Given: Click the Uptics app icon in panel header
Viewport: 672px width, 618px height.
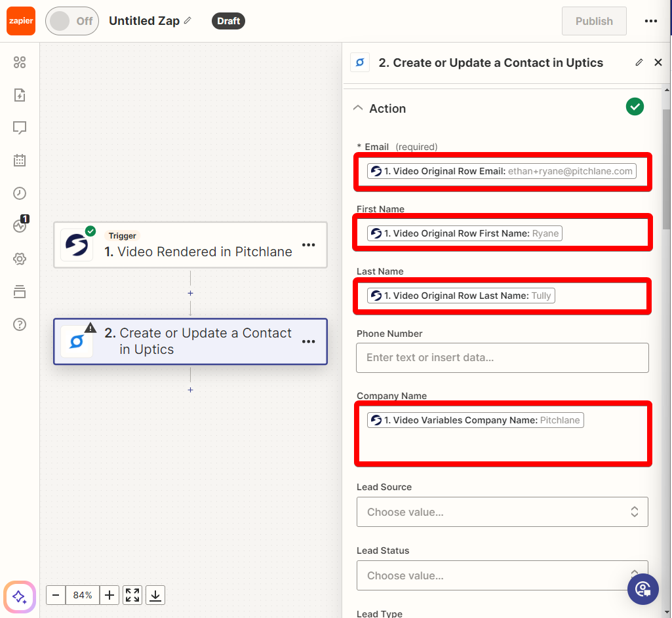Looking at the screenshot, I should click(360, 62).
